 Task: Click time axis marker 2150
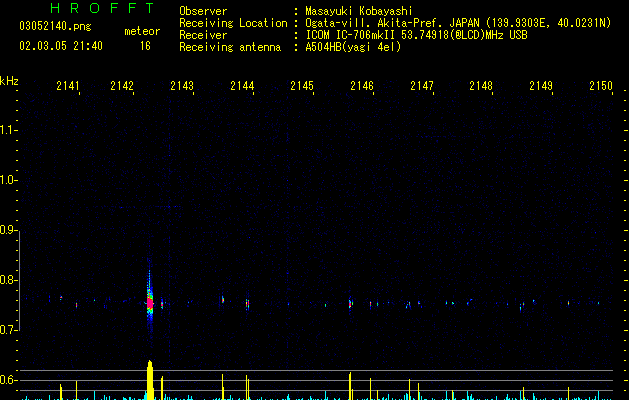click(x=601, y=85)
